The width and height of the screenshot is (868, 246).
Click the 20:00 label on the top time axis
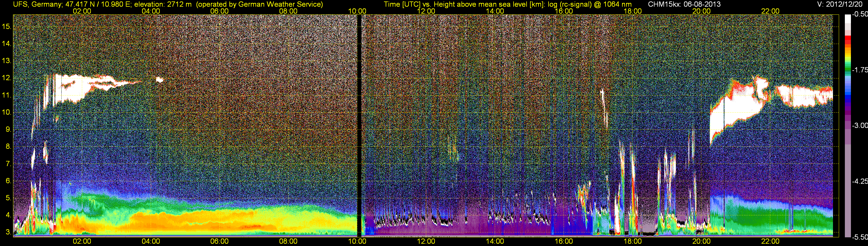pyautogui.click(x=702, y=11)
